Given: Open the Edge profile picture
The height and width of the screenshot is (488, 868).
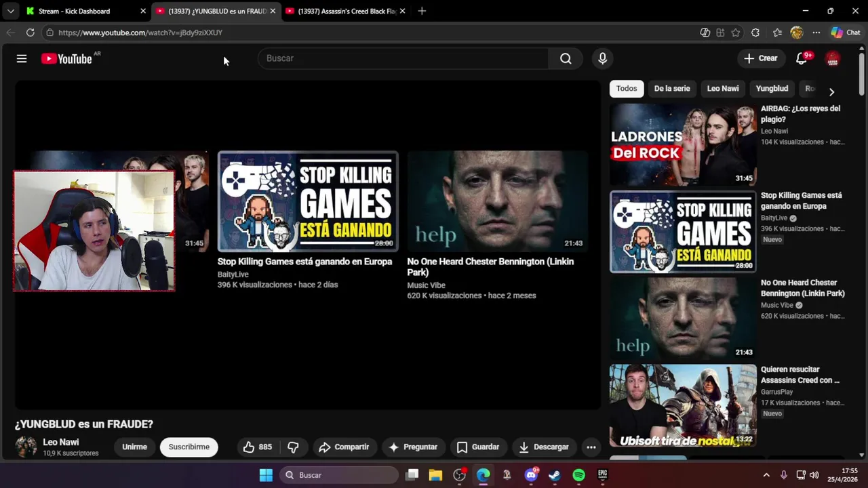Looking at the screenshot, I should point(797,33).
